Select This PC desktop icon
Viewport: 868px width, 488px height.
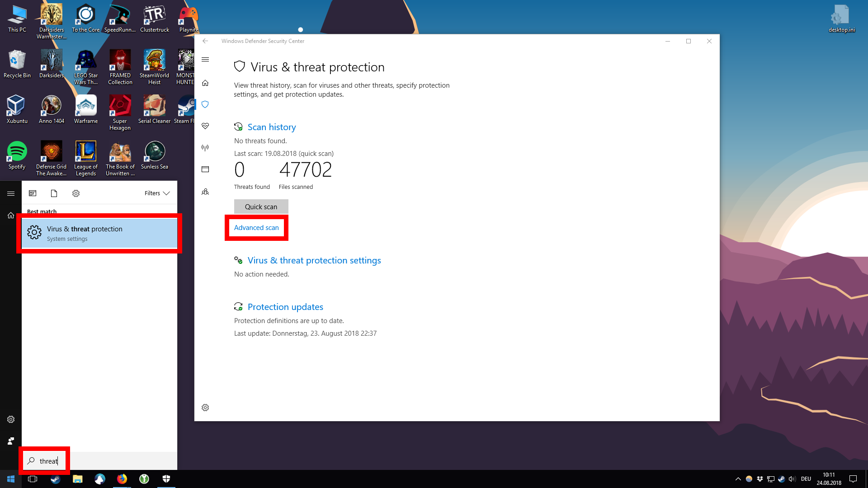click(x=17, y=19)
